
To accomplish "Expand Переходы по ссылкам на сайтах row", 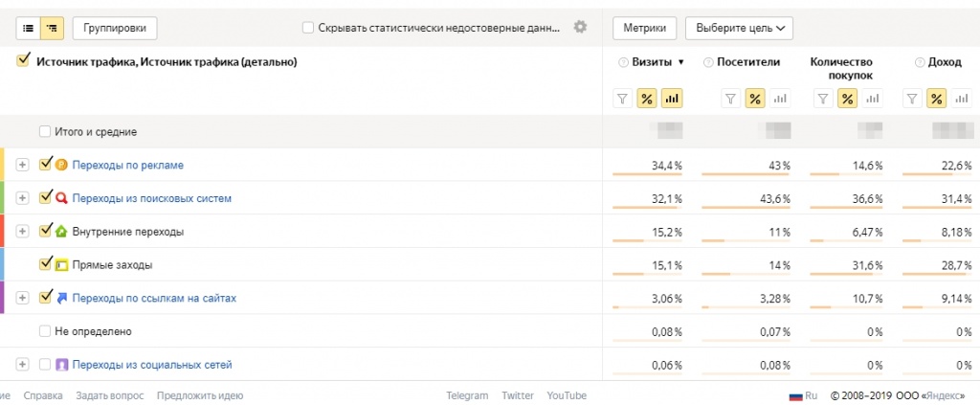I will pos(23,298).
